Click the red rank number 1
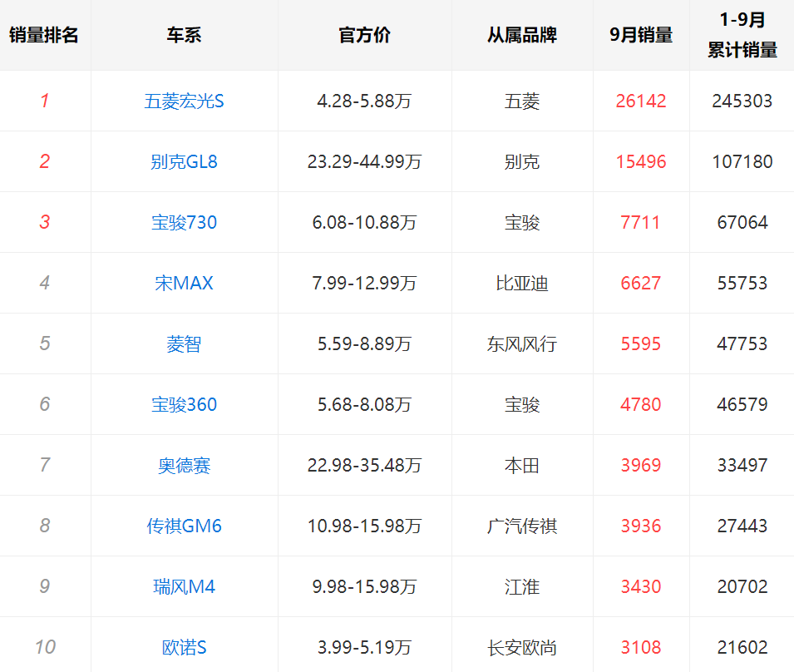Viewport: 794px width, 672px height. coord(45,101)
